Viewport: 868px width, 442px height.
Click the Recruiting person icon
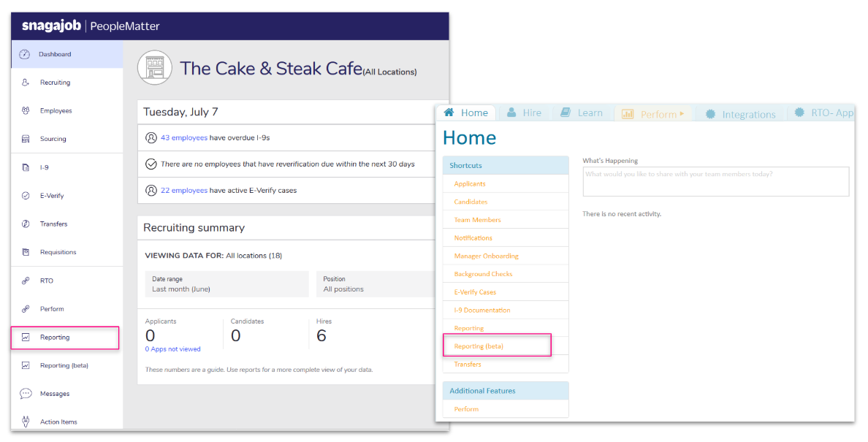[26, 83]
